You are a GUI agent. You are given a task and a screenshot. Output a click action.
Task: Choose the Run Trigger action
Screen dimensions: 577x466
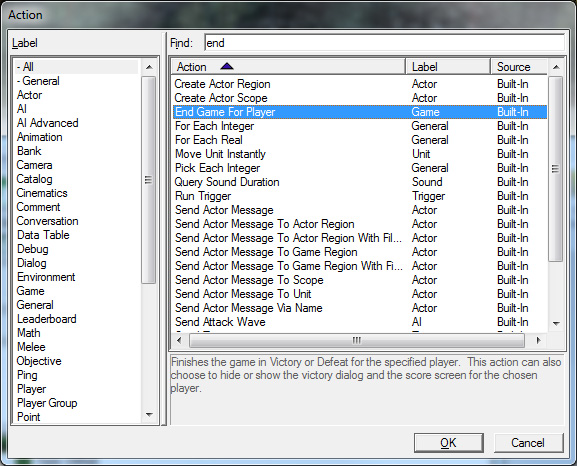click(x=203, y=196)
